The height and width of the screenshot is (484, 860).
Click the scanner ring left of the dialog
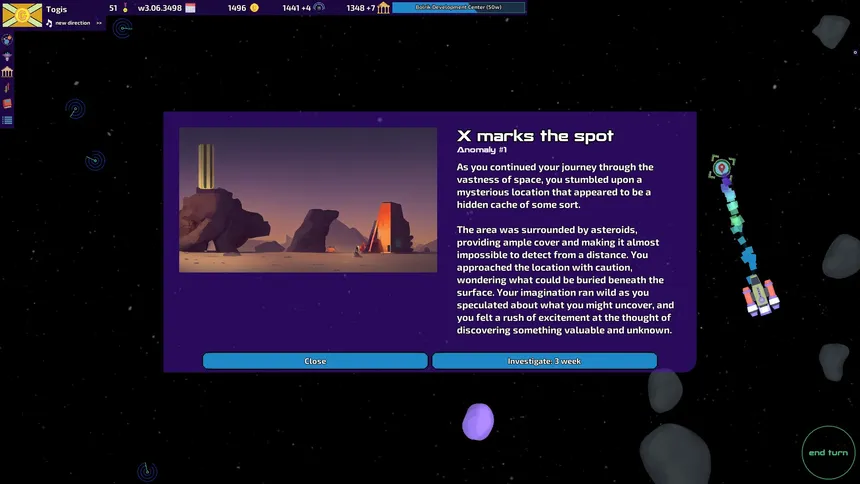click(95, 160)
